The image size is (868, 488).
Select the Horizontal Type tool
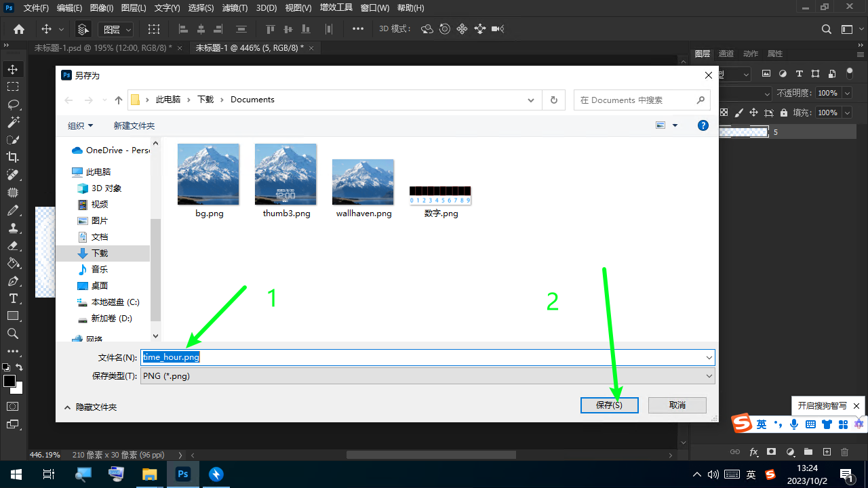[13, 298]
